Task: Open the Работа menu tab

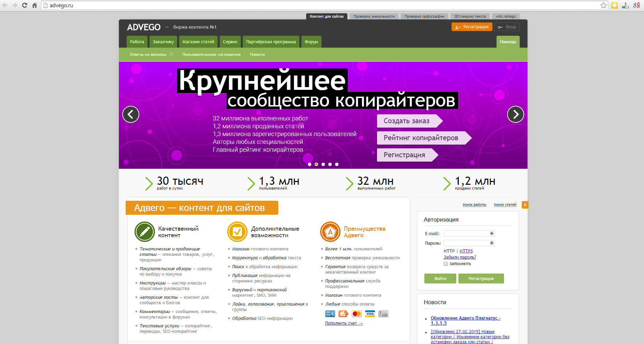Action: (137, 42)
